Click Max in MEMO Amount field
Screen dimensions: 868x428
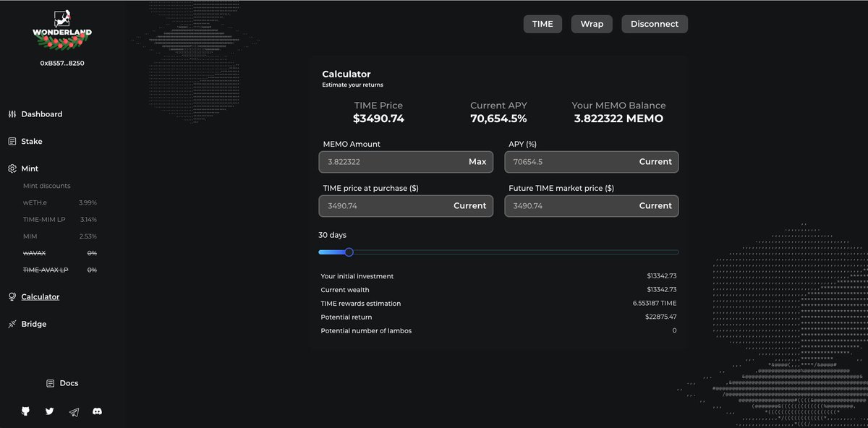tap(477, 162)
